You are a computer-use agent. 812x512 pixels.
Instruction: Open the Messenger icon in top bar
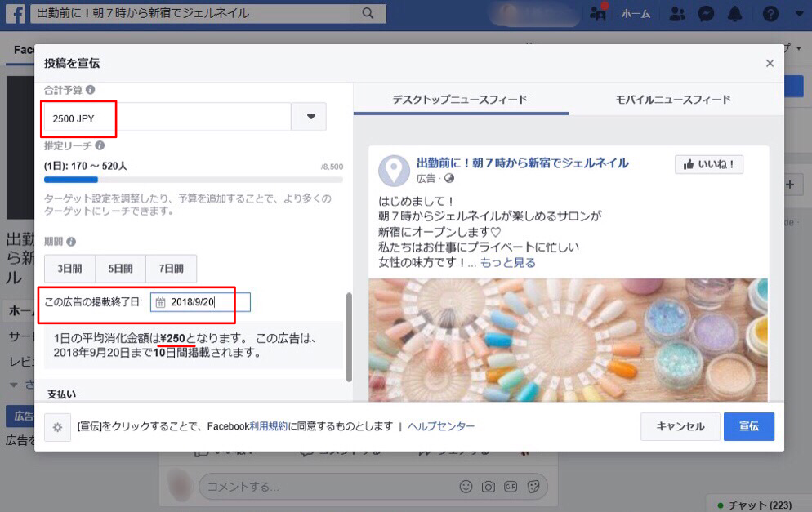[x=705, y=13]
